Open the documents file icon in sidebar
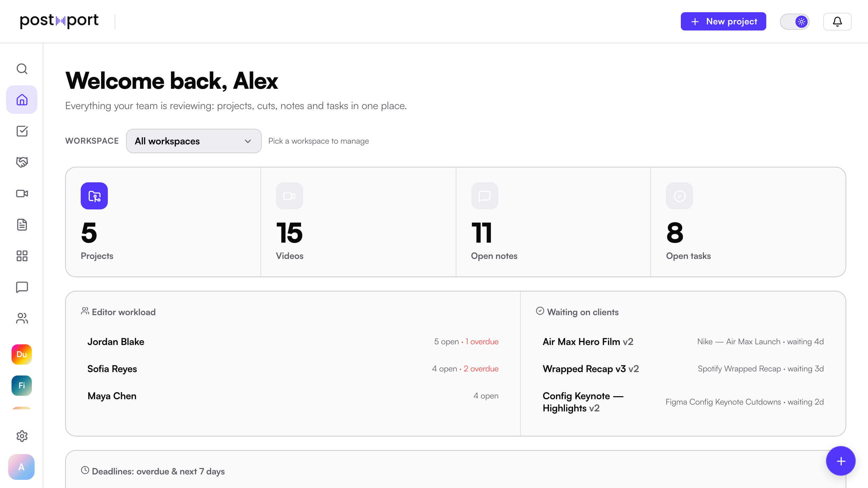 (x=22, y=225)
